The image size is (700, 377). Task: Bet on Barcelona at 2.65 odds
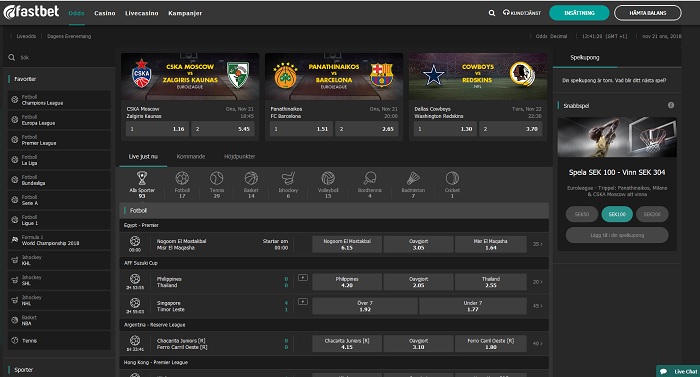(x=367, y=129)
